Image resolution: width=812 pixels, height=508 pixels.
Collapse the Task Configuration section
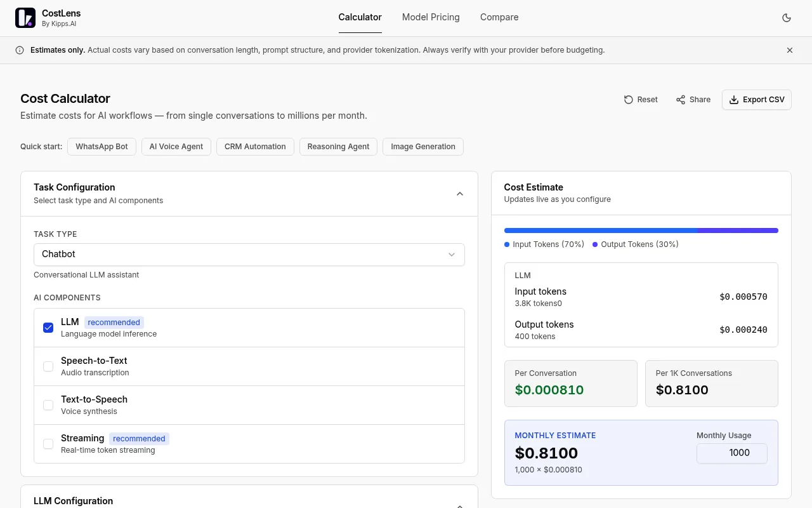click(x=460, y=194)
